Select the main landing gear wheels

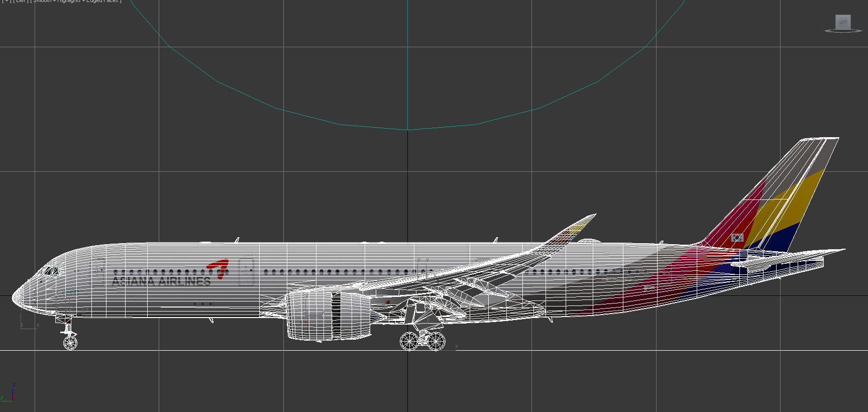[422, 341]
